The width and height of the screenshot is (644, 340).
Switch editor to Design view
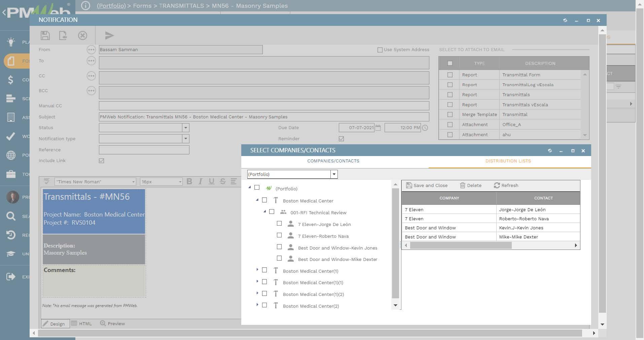[x=55, y=324]
